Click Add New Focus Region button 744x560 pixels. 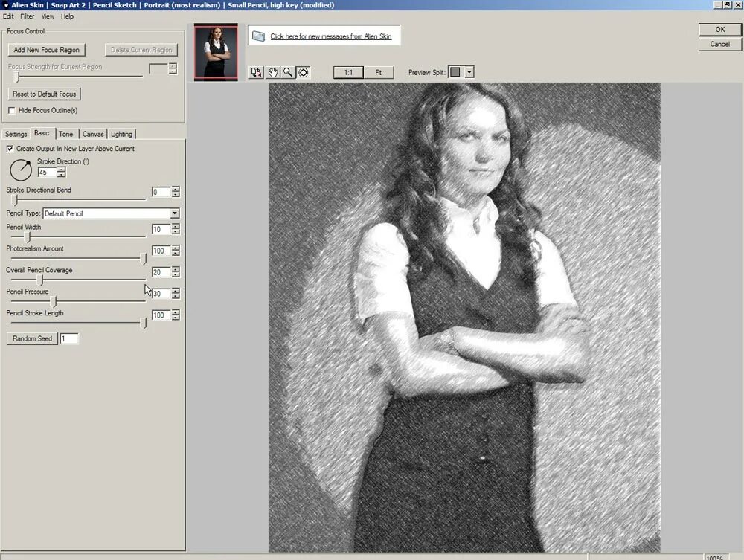click(x=46, y=50)
